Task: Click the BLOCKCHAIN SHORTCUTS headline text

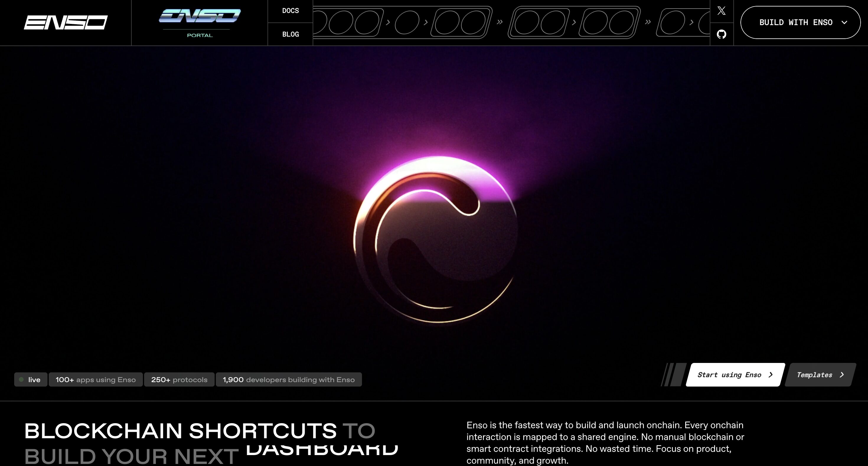Action: coord(180,431)
